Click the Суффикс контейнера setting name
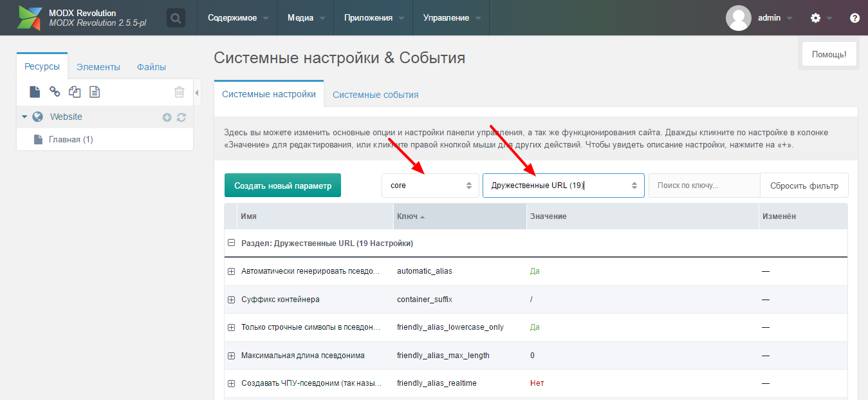 281,300
